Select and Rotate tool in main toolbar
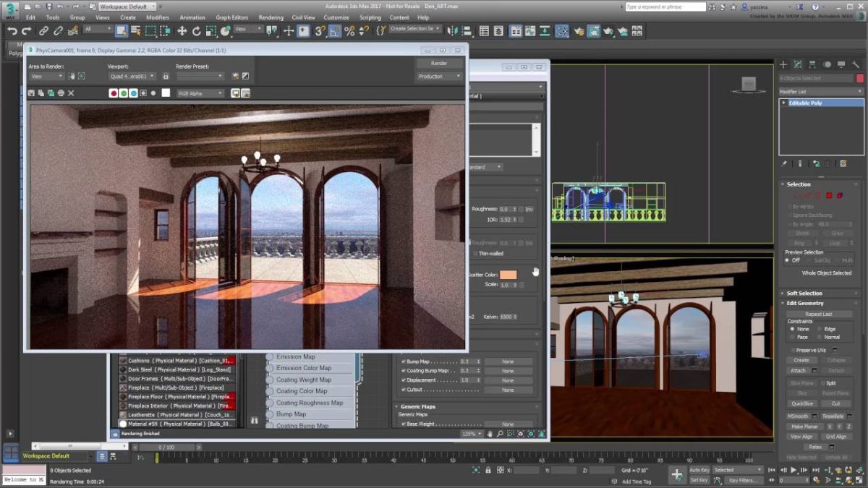868x488 pixels. click(197, 30)
